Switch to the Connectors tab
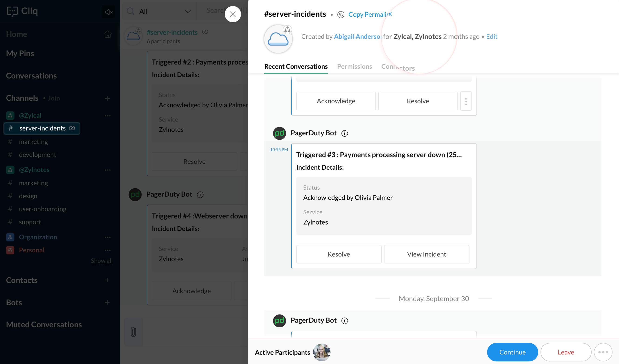Screen dimensions: 619x364 pos(398,67)
